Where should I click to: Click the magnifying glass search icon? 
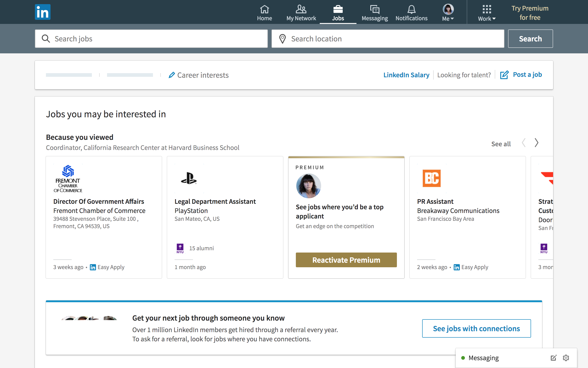46,39
